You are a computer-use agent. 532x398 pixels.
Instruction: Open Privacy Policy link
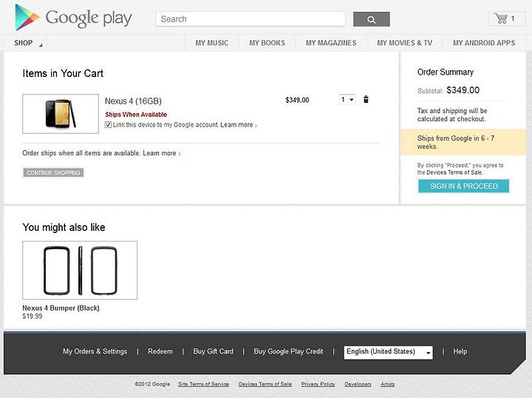coord(318,384)
